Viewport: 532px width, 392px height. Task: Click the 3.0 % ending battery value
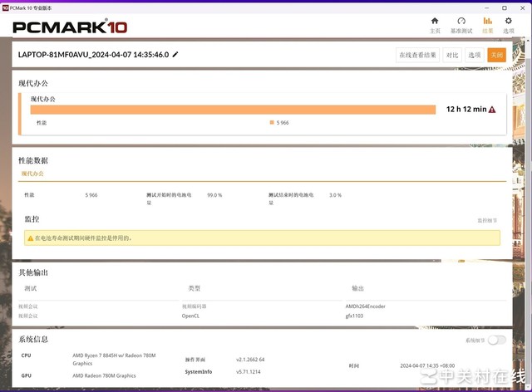[335, 195]
